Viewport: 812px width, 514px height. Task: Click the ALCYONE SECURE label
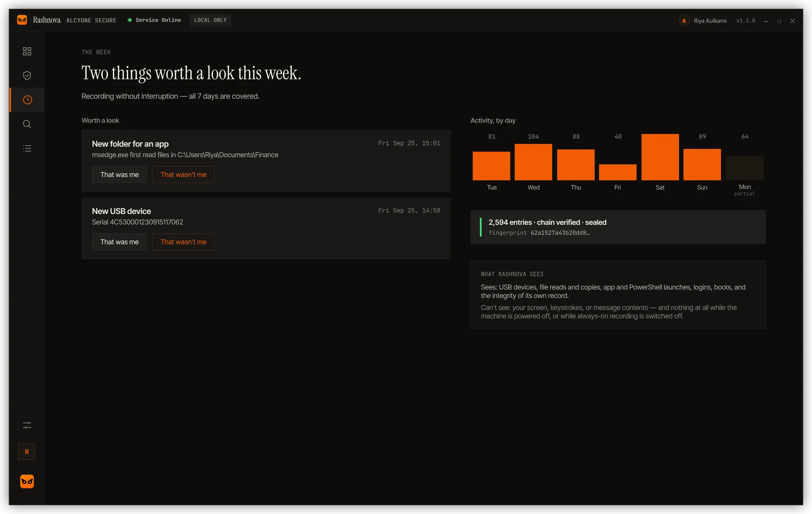(91, 20)
